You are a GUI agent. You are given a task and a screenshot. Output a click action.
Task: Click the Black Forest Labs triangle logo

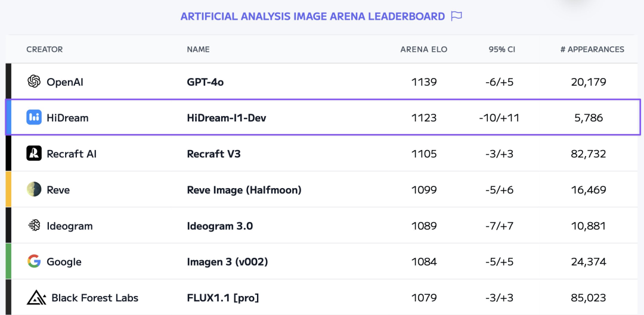[x=36, y=297]
